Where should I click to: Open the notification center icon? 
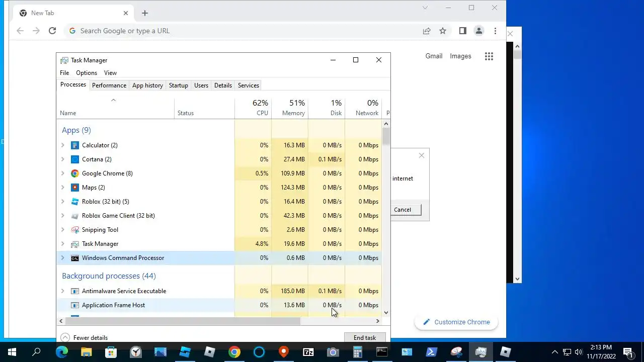pyautogui.click(x=628, y=352)
